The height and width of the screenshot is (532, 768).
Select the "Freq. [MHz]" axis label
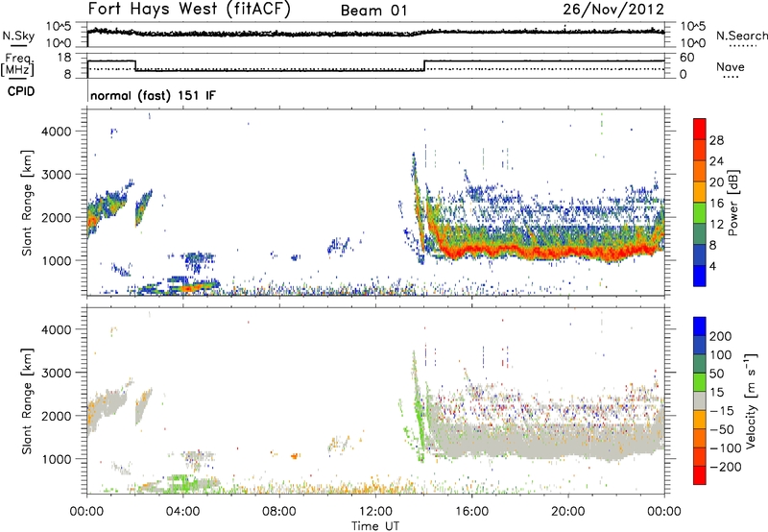point(17,65)
